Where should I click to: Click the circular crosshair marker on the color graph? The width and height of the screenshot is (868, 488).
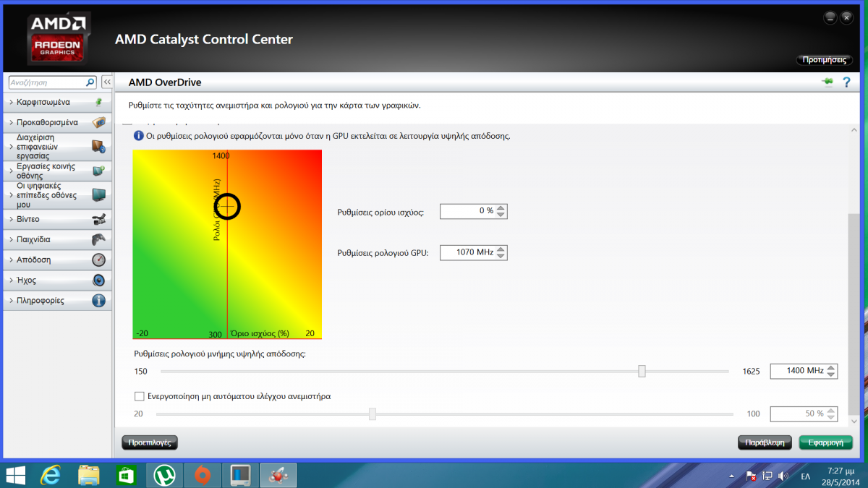(x=227, y=206)
